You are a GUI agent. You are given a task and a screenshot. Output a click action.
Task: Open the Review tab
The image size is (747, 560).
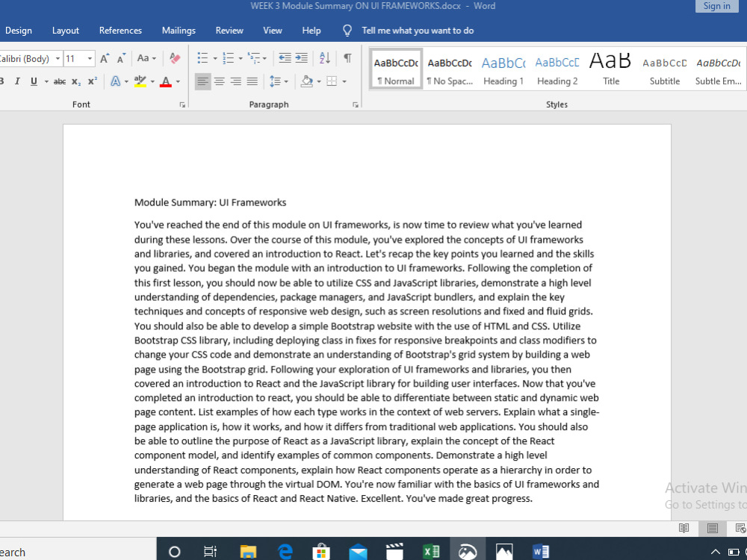click(x=229, y=31)
